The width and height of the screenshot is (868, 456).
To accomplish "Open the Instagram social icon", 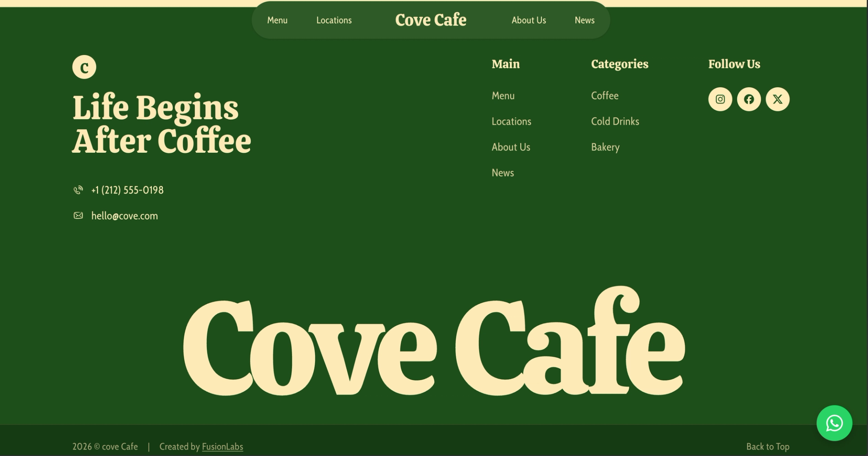I will [x=720, y=99].
